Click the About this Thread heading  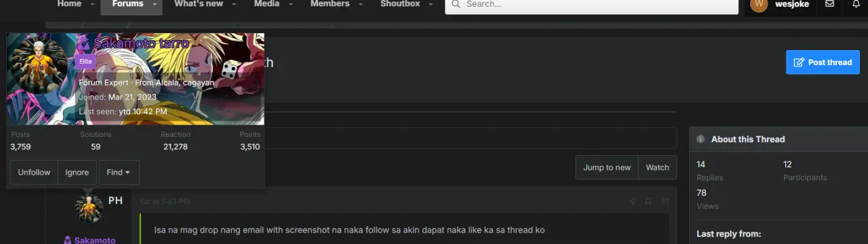[x=748, y=139]
